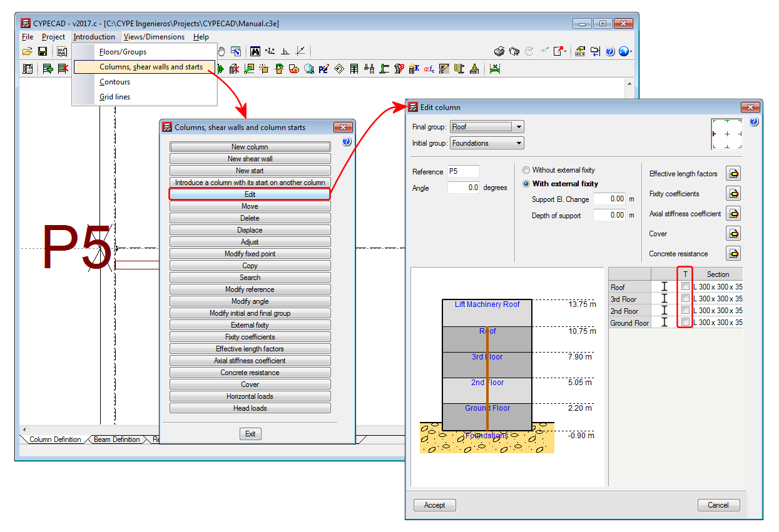Click the binoculars search icon in the toolbar
Image resolution: width=779 pixels, height=532 pixels.
point(255,51)
